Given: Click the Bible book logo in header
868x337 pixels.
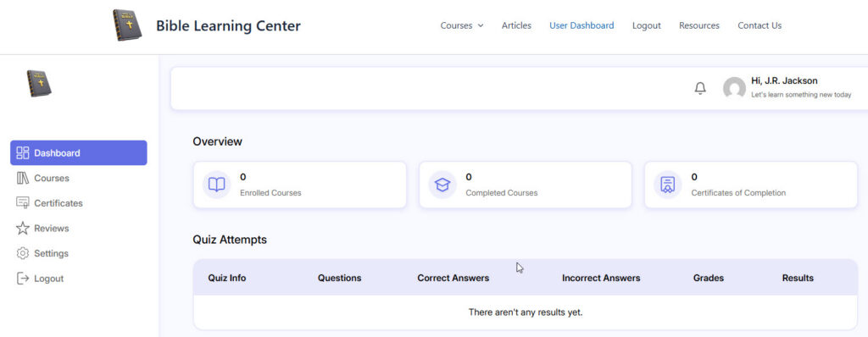Looking at the screenshot, I should click(127, 25).
